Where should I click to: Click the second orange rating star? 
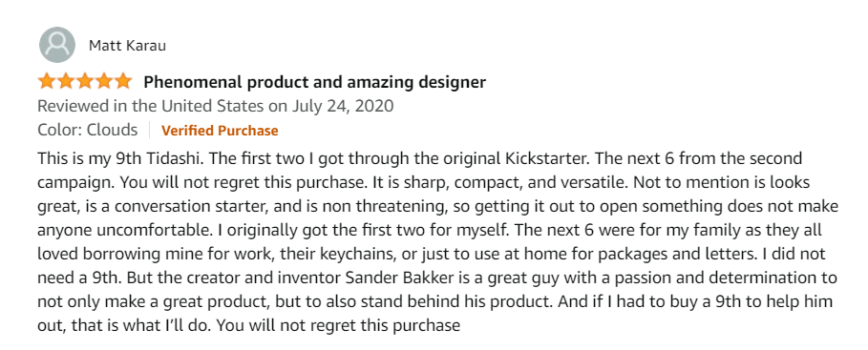66,82
